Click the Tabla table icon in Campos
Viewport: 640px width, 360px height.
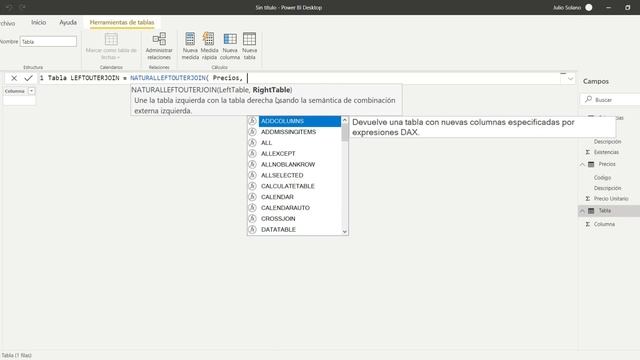pos(591,211)
